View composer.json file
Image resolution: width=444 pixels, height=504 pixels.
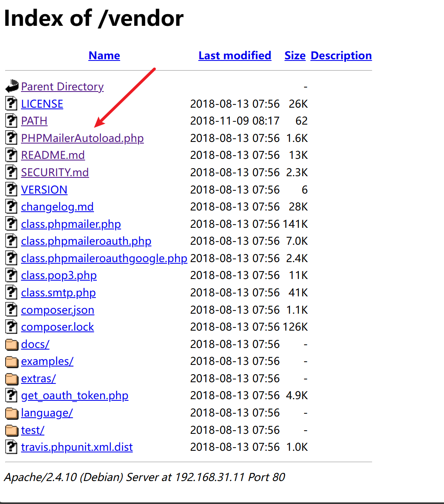[58, 310]
